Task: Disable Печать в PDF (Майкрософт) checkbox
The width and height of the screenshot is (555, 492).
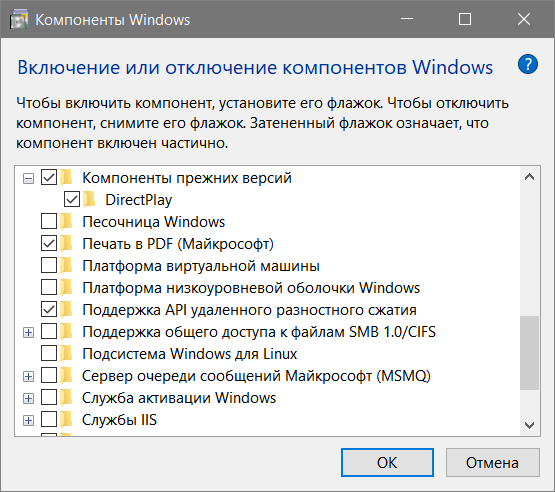Action: coord(49,244)
